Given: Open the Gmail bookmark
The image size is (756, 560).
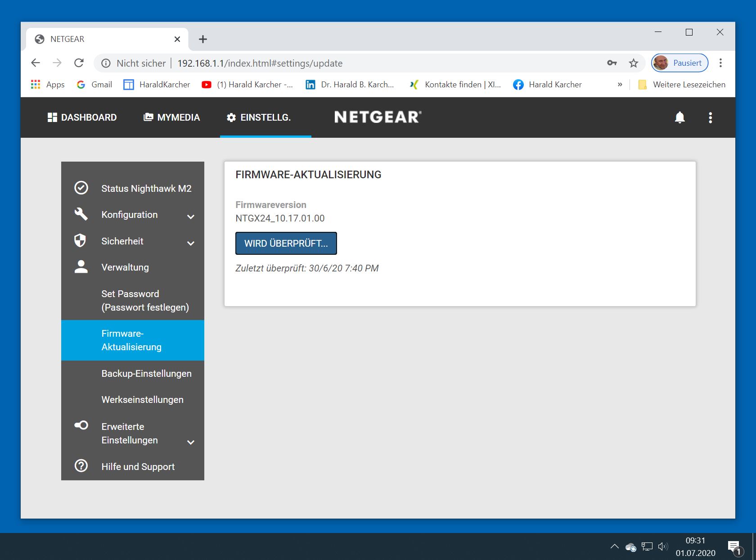Looking at the screenshot, I should pyautogui.click(x=94, y=85).
